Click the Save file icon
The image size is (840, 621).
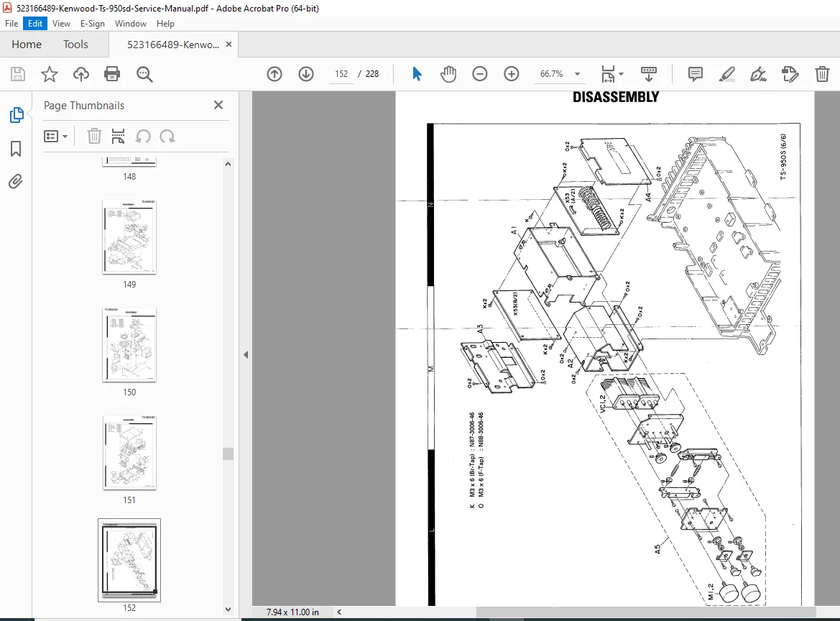pos(18,74)
